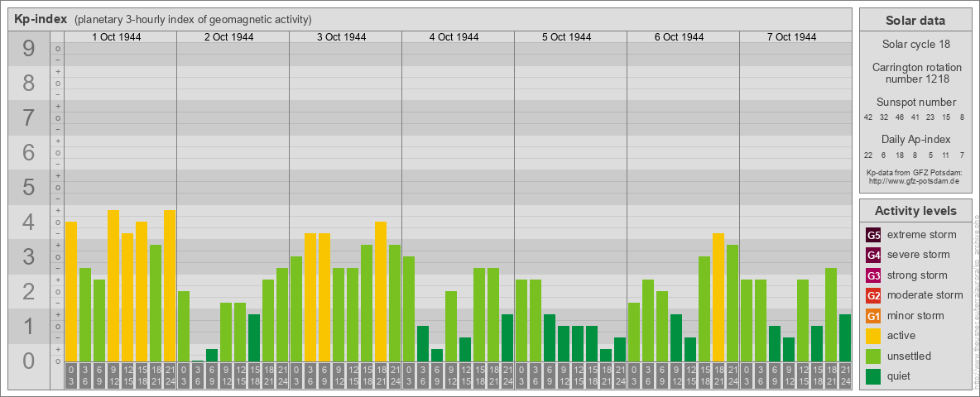This screenshot has width=980, height=397.
Task: Click the 7 Oct 1944 date header
Action: [x=795, y=37]
